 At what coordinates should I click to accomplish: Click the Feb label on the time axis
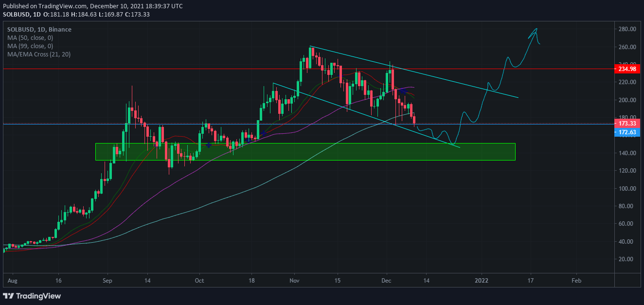tap(576, 281)
